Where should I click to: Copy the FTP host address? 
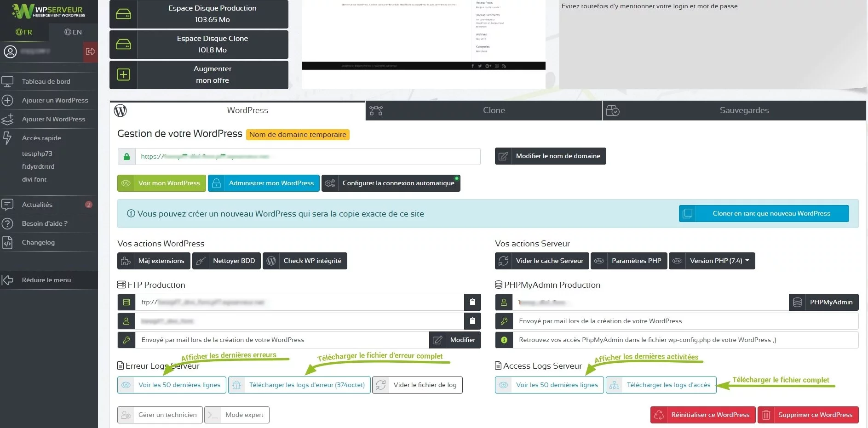coord(472,302)
